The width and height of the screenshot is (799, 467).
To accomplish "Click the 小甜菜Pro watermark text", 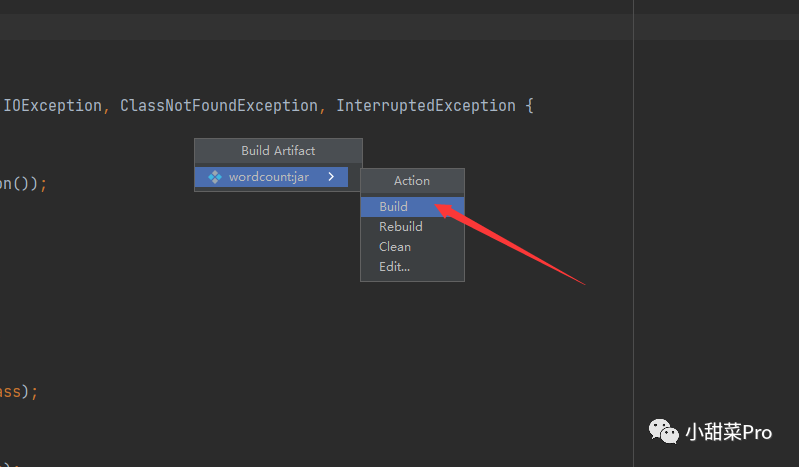I will (728, 432).
